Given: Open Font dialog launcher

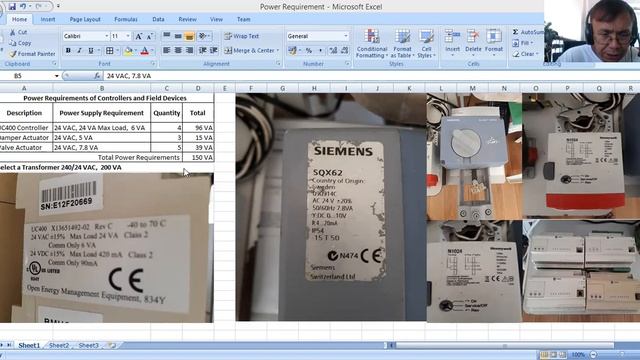Looking at the screenshot, I should 153,64.
